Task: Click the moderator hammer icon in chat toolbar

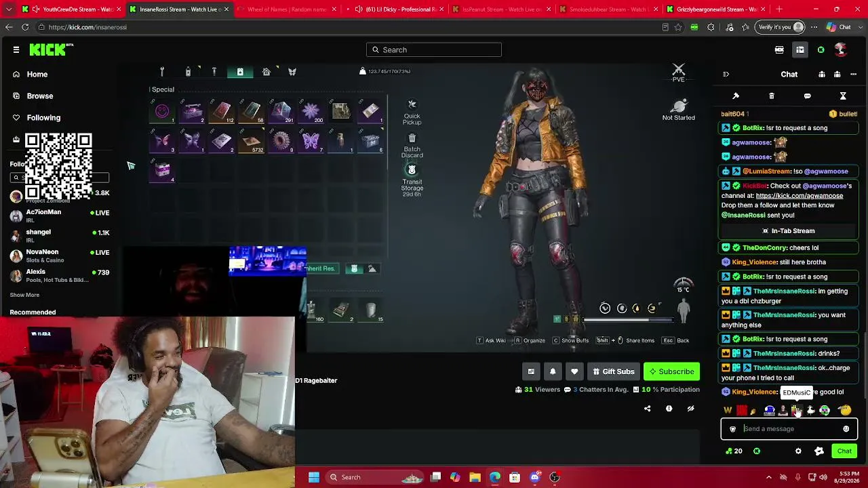Action: click(736, 96)
